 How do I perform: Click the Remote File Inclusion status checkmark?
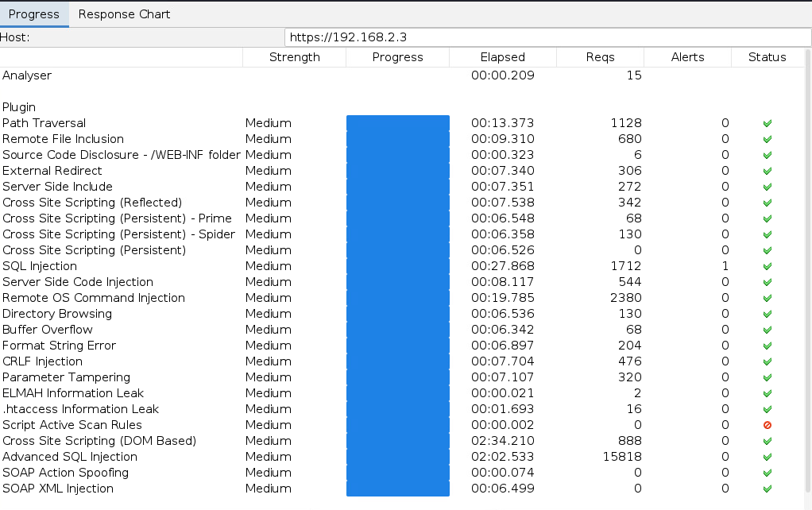tap(768, 139)
